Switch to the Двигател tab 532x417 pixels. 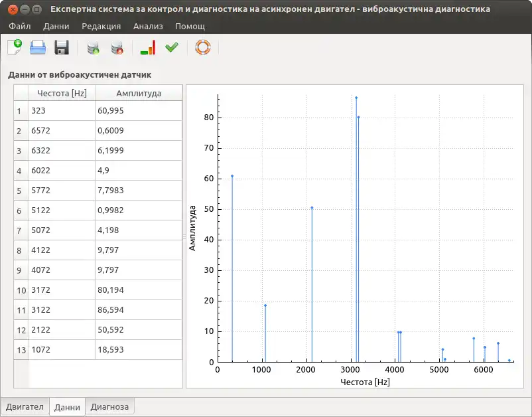click(x=25, y=407)
